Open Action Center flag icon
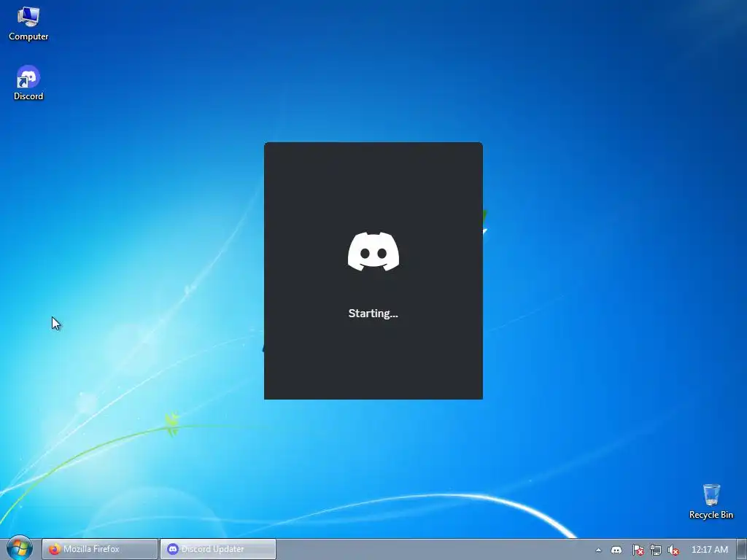The width and height of the screenshot is (747, 560). point(638,550)
